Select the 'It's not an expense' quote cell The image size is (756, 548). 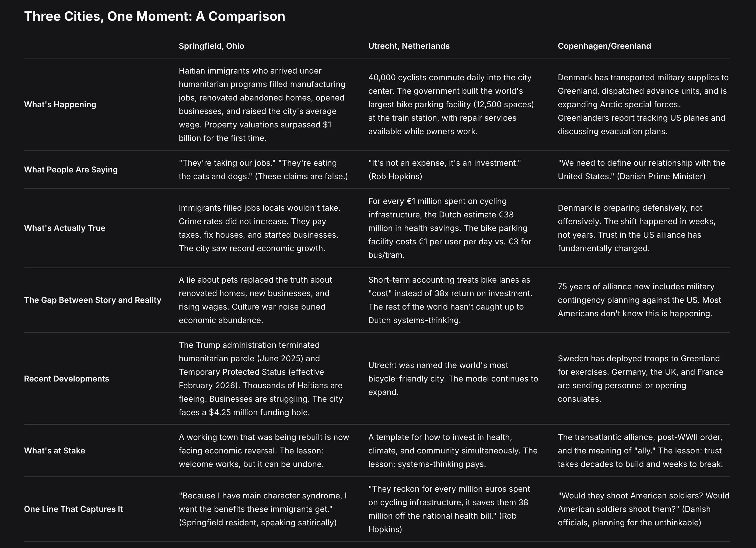pyautogui.click(x=444, y=169)
